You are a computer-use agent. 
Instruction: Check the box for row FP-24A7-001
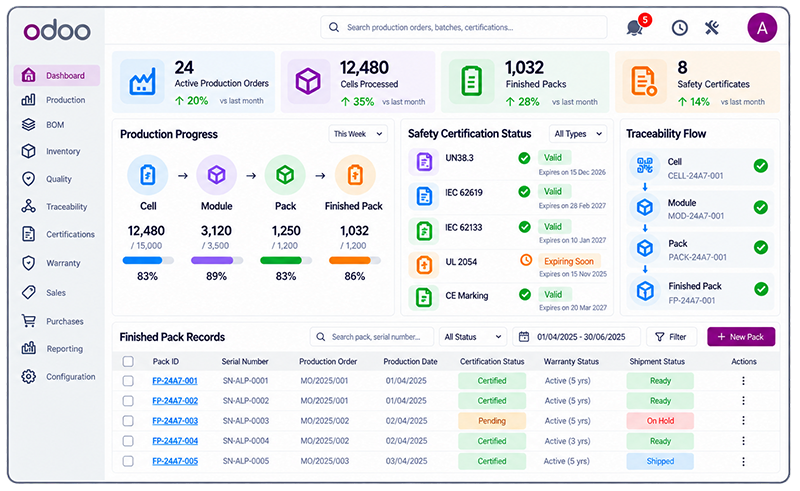128,381
